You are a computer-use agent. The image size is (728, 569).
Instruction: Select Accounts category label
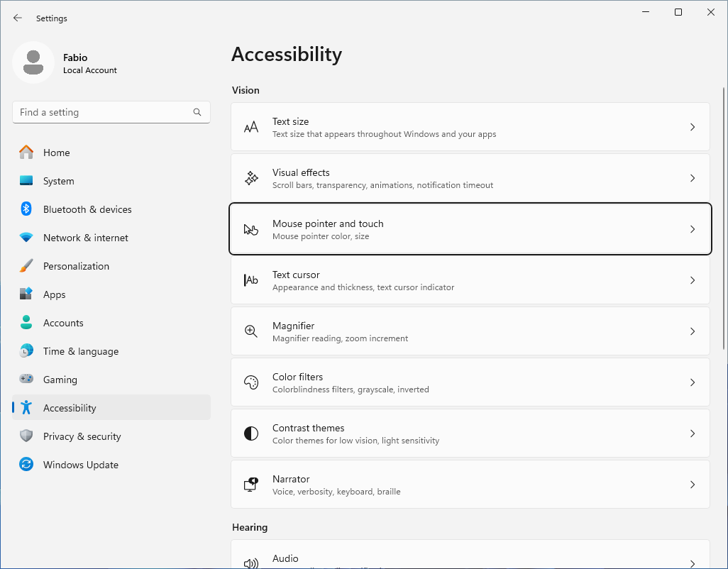click(63, 323)
